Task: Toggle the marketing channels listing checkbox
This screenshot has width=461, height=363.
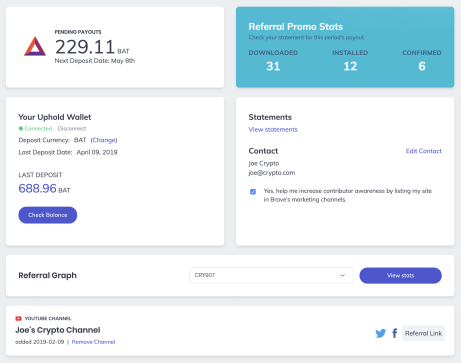Action: click(253, 191)
